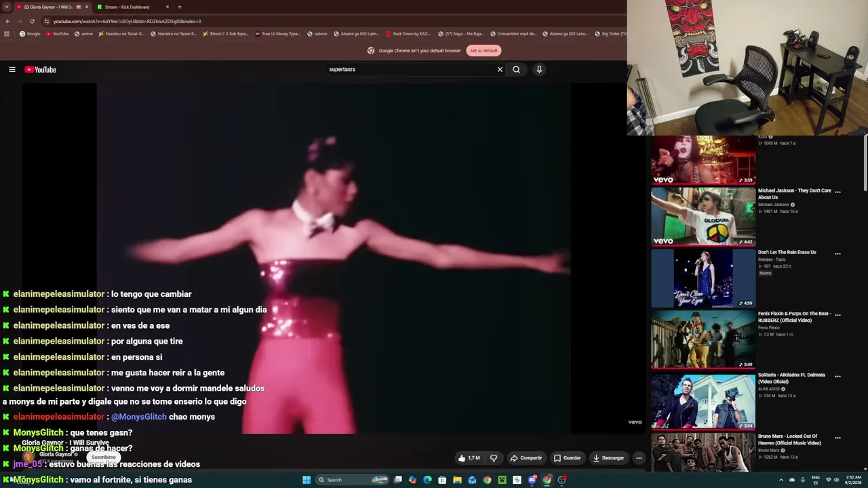Open File Explorer from the taskbar
Image resolution: width=868 pixels, height=488 pixels.
coord(457,480)
